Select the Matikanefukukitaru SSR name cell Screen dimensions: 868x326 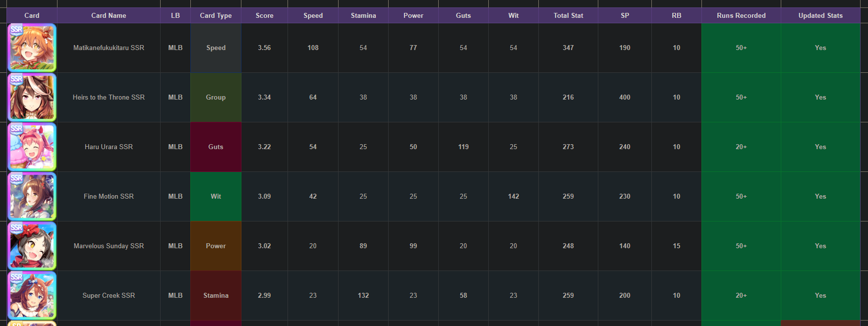point(109,48)
